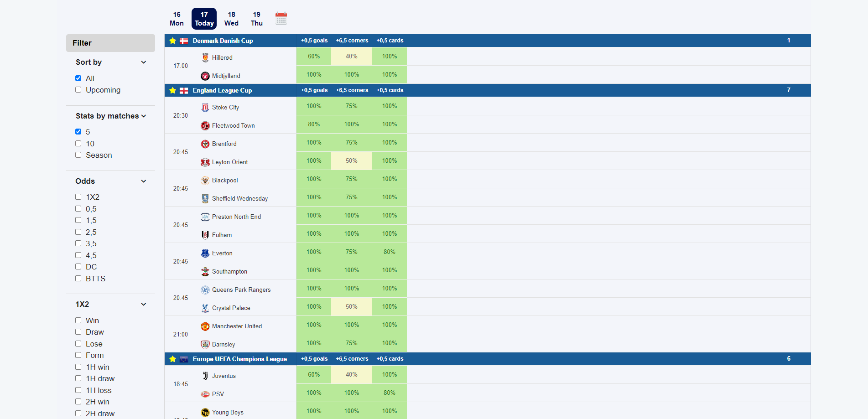The height and width of the screenshot is (419, 868).
Task: Click the Manchester United club crest
Action: point(205,326)
